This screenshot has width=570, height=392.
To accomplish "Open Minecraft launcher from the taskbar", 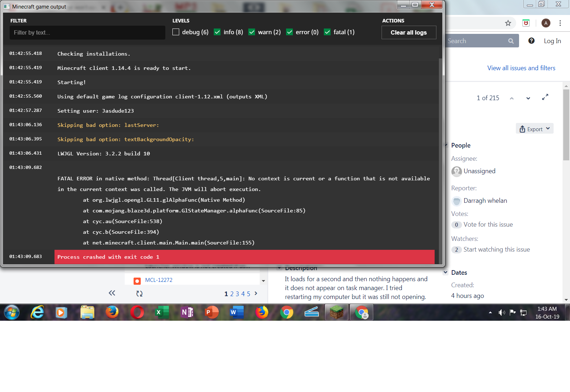I will coord(336,313).
